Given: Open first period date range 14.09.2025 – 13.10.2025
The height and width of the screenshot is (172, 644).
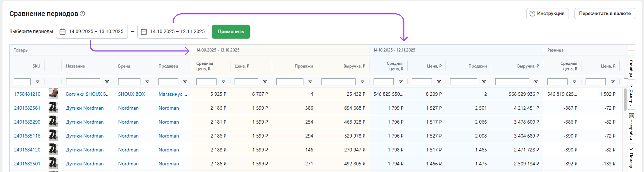Looking at the screenshot, I should click(x=96, y=32).
